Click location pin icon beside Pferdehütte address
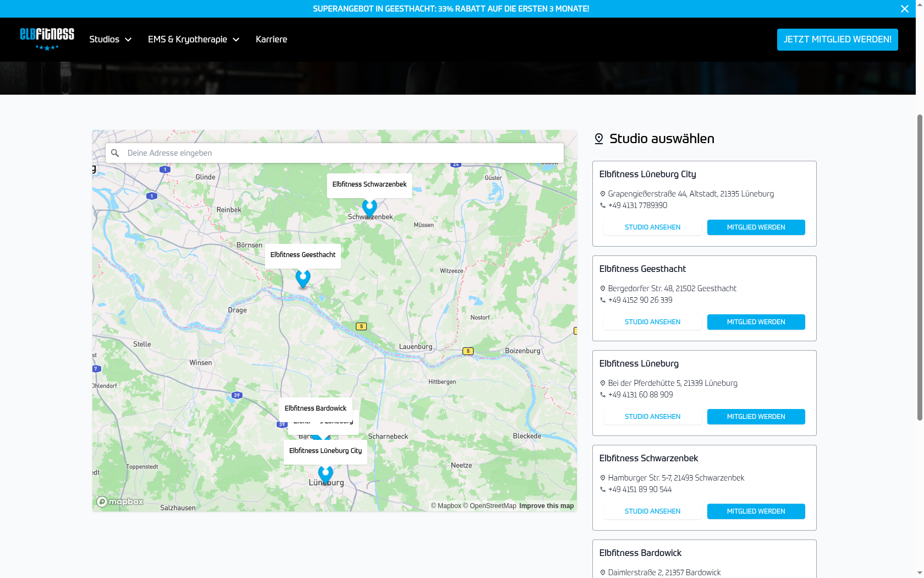This screenshot has height=578, width=924. click(603, 383)
